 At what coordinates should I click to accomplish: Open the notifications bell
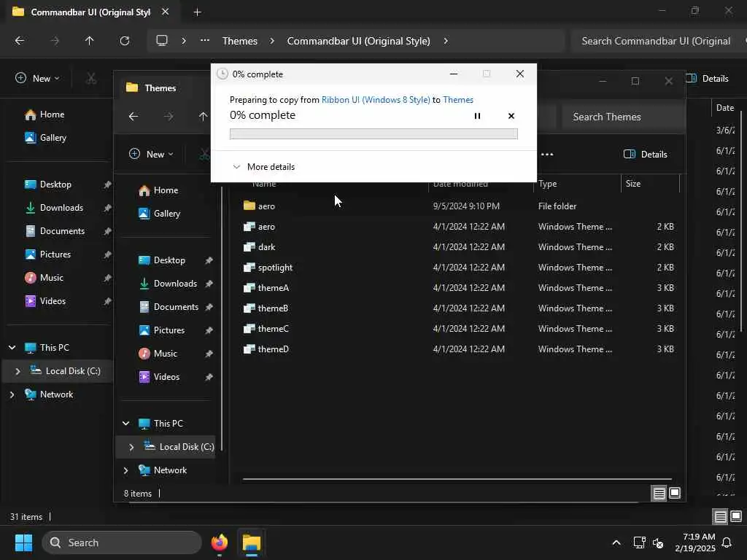pyautogui.click(x=727, y=542)
